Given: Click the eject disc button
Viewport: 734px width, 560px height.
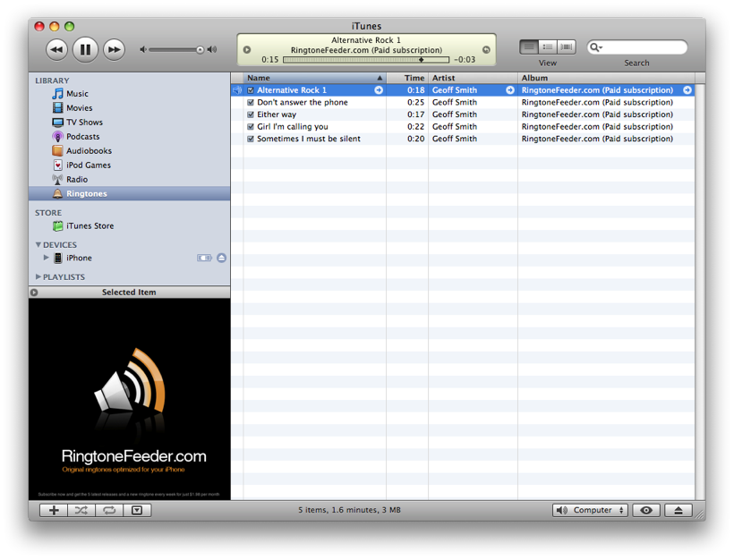Looking at the screenshot, I should (x=679, y=511).
